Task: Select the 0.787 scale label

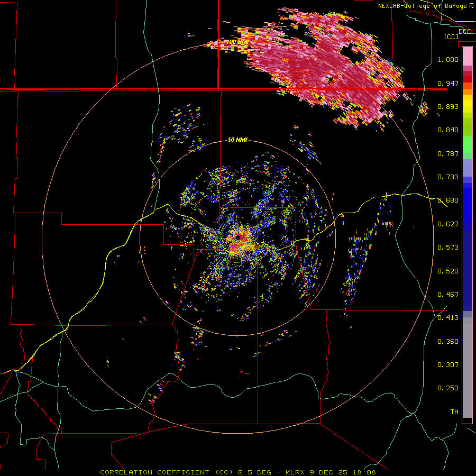Action: point(448,153)
